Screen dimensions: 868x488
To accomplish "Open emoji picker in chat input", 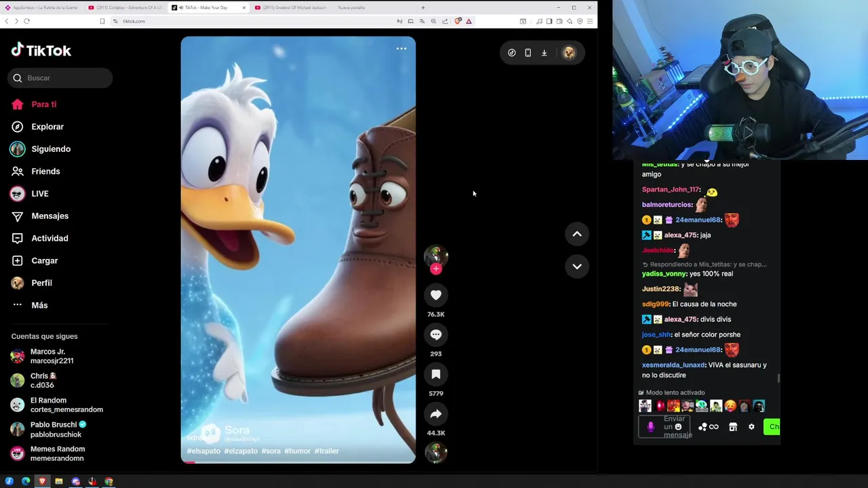I will click(678, 427).
